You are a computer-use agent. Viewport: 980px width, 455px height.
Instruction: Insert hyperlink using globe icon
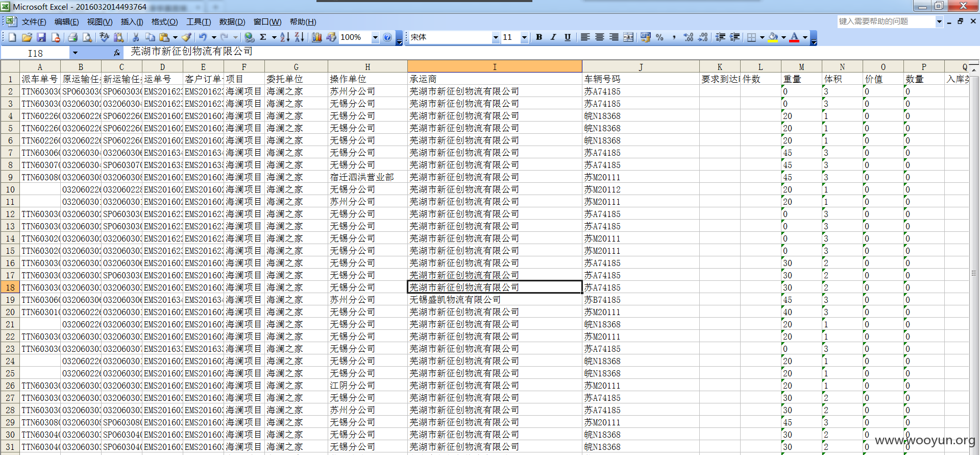tap(249, 37)
